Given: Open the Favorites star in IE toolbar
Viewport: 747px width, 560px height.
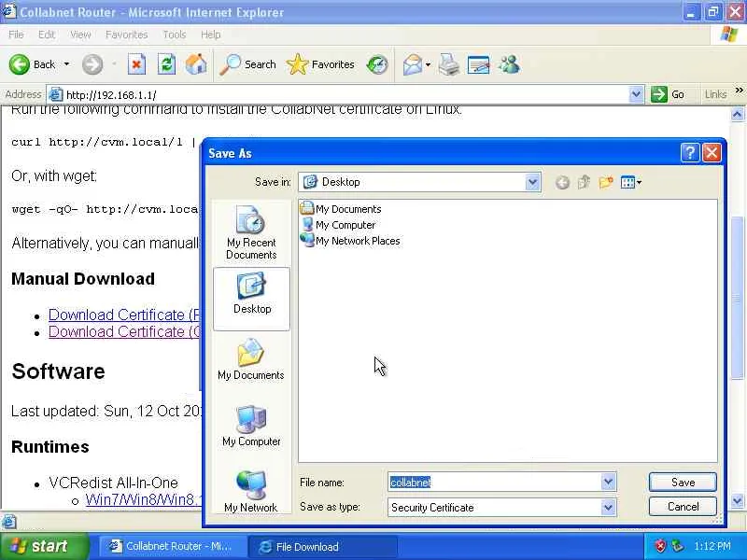Looking at the screenshot, I should coord(320,64).
